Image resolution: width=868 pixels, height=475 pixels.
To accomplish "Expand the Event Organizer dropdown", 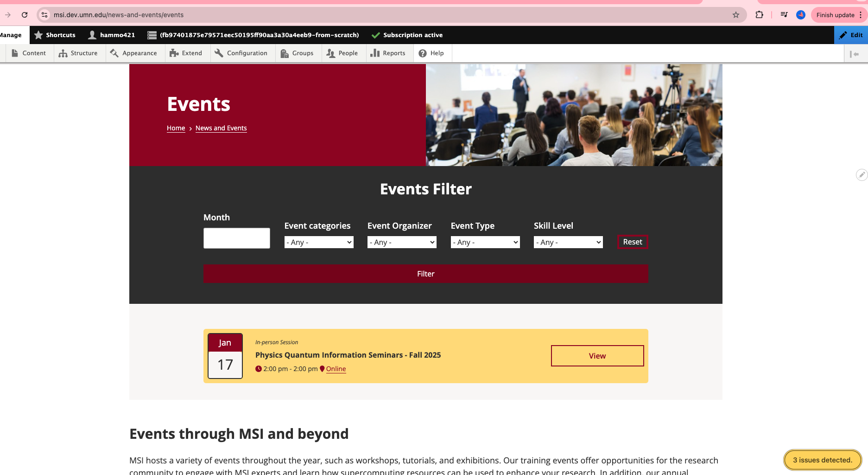I will point(402,242).
